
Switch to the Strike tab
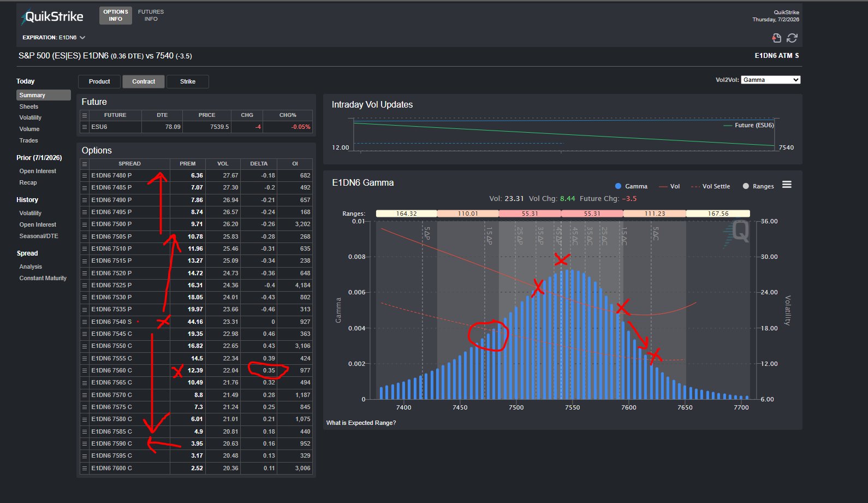point(188,81)
